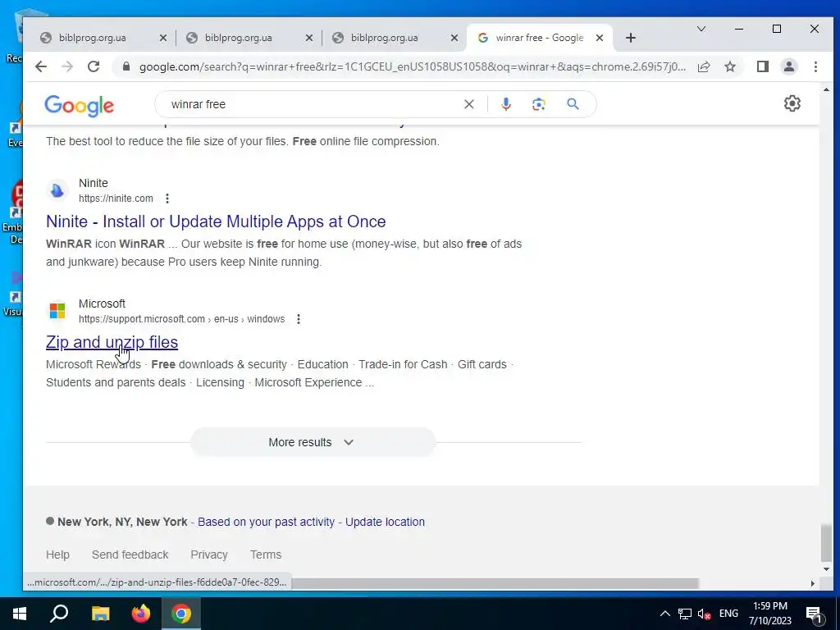Expand More results
The width and height of the screenshot is (840, 630).
click(x=313, y=442)
